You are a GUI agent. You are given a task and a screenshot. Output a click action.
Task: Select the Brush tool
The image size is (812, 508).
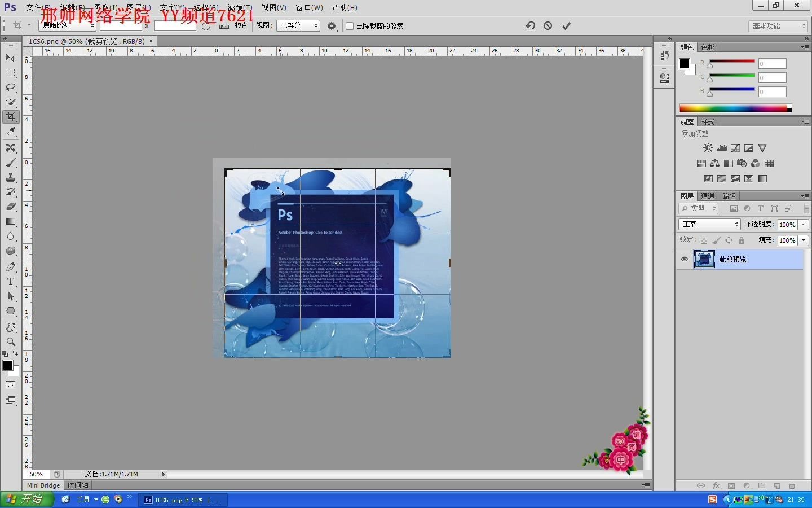pyautogui.click(x=11, y=163)
